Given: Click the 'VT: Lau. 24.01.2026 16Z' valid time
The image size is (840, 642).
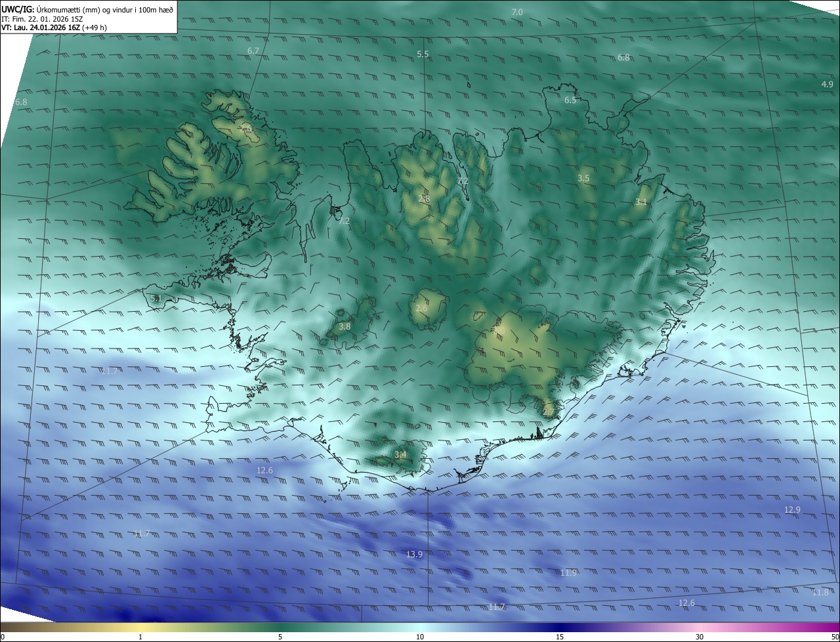Looking at the screenshot, I should 41,28.
